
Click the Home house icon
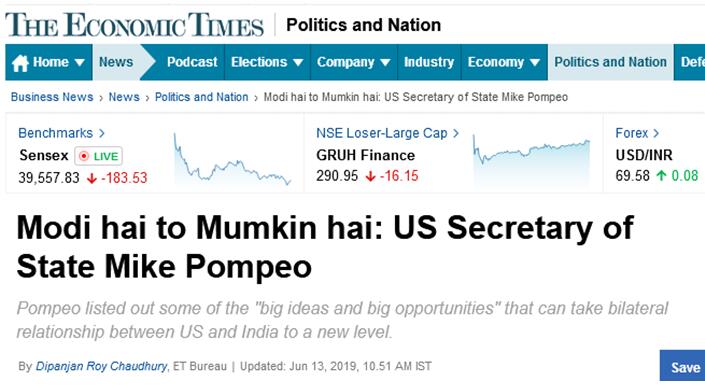coord(20,63)
